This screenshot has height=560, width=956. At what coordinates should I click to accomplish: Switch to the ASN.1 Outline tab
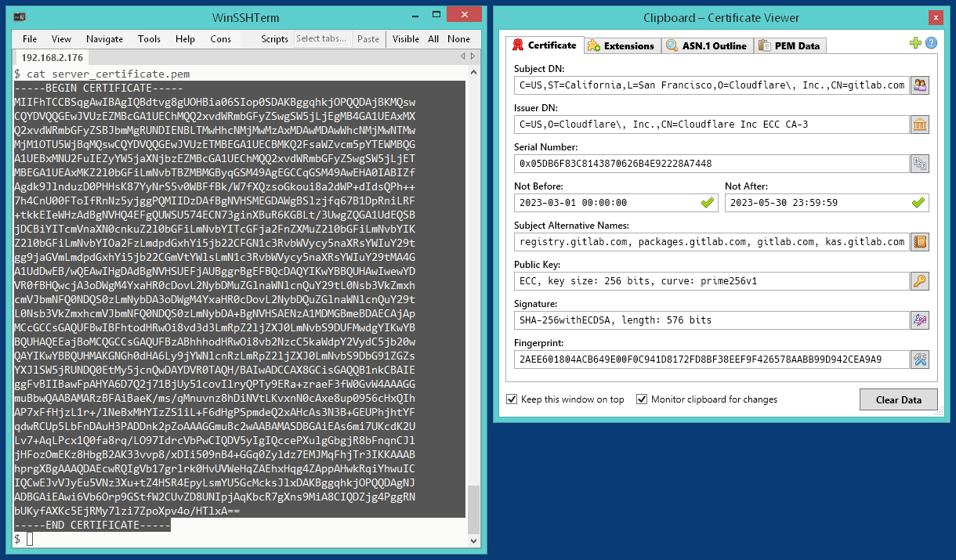(x=707, y=45)
